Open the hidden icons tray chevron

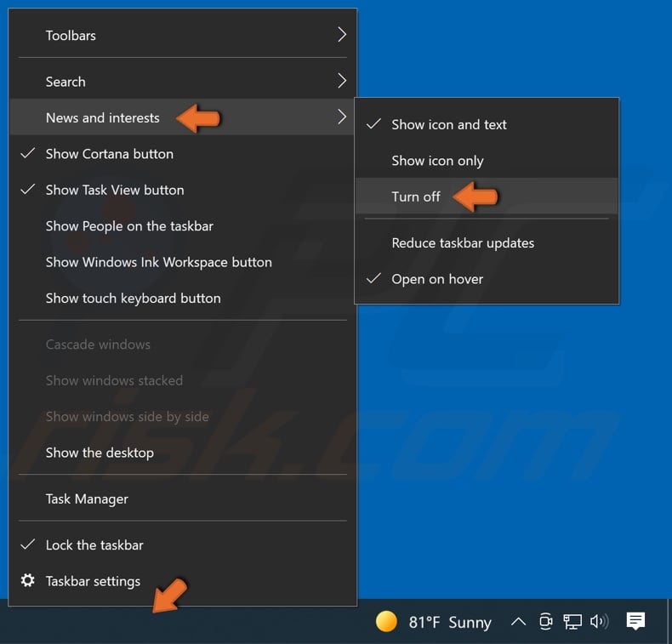coord(518,621)
